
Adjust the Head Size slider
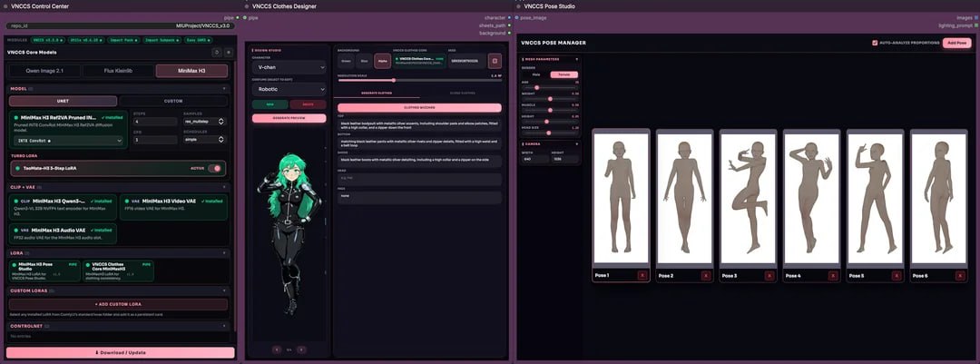(x=552, y=133)
